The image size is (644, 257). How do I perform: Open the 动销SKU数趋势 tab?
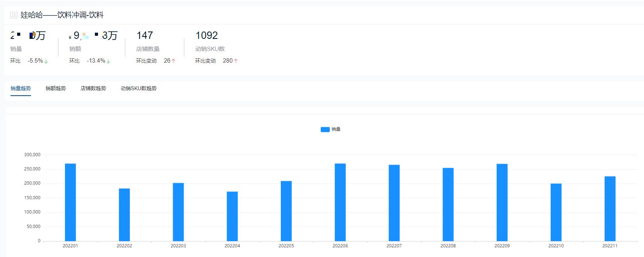click(x=138, y=88)
